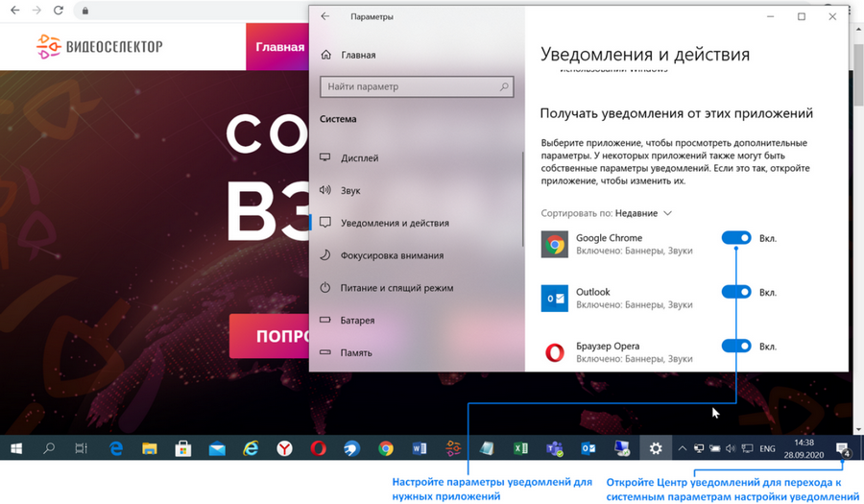864x504 pixels.
Task: Launch Internet Explorer from the taskbar
Action: click(x=251, y=448)
